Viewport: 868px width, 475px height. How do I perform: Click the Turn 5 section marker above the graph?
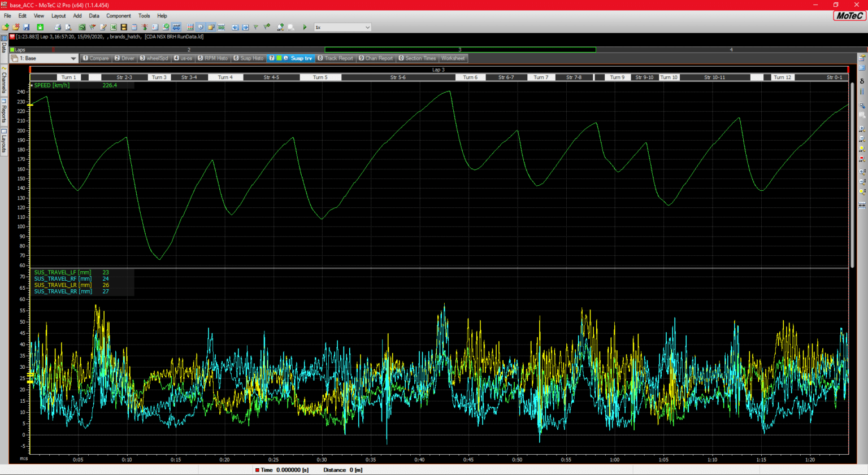point(320,77)
